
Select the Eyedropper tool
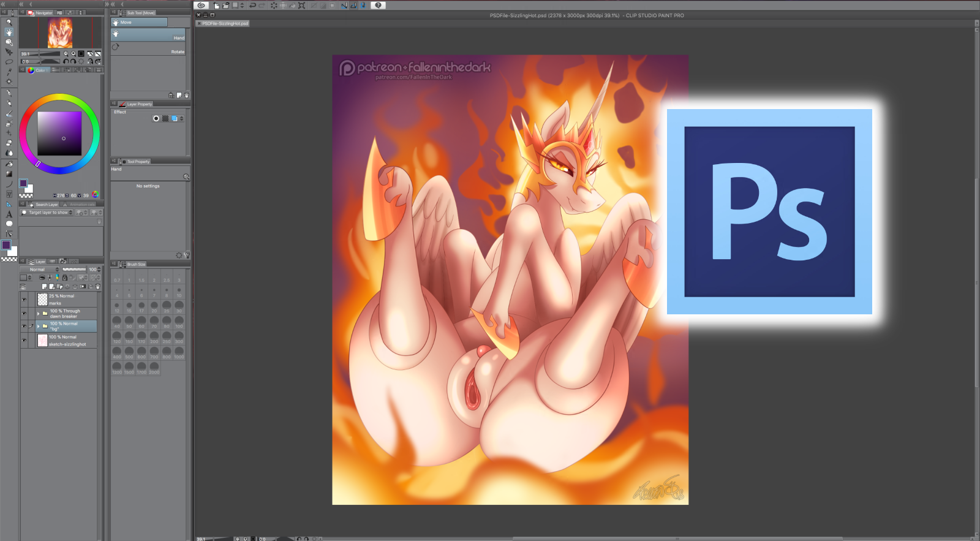click(9, 72)
